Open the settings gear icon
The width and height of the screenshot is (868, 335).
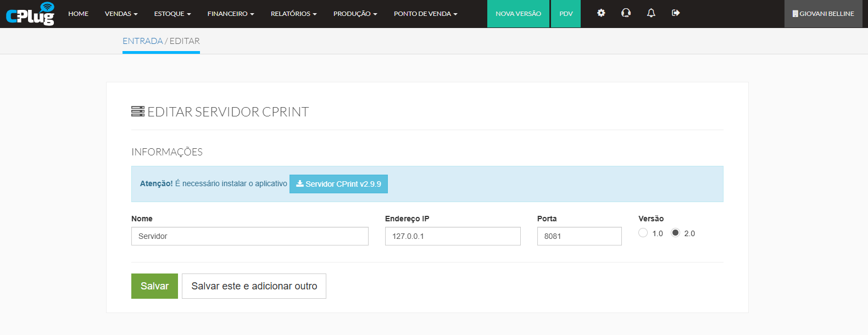(601, 13)
